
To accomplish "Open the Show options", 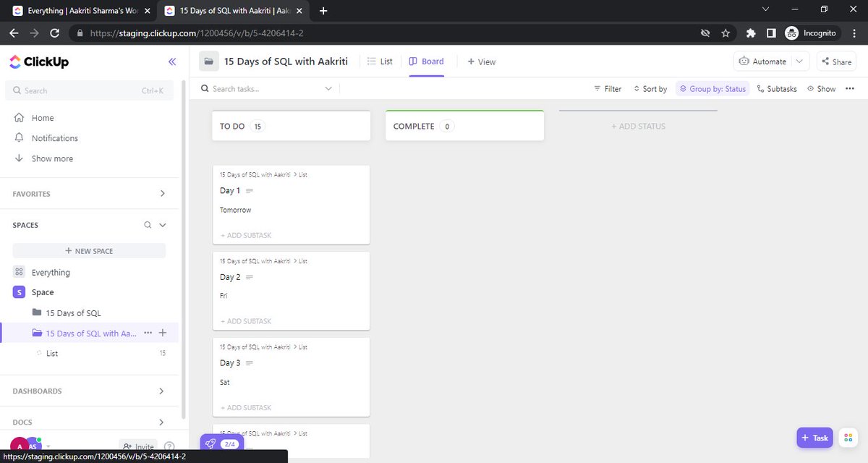I will [821, 89].
